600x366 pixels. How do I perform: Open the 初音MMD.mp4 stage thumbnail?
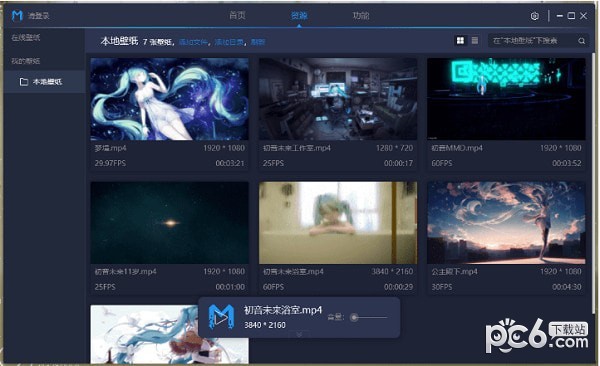click(506, 99)
